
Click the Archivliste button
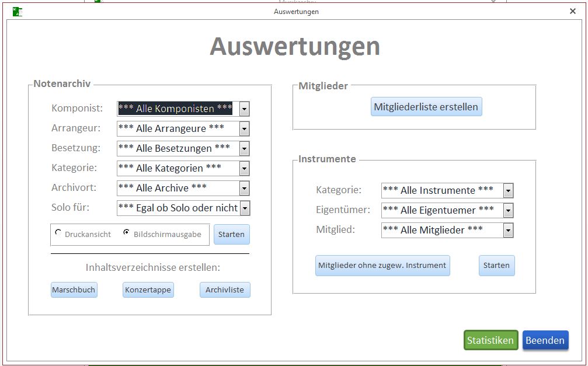click(225, 290)
